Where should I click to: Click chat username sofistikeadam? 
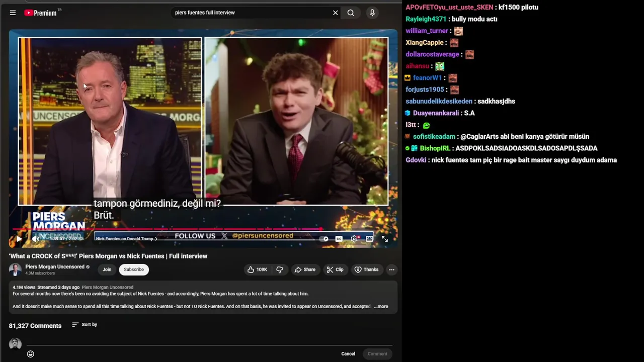(434, 137)
